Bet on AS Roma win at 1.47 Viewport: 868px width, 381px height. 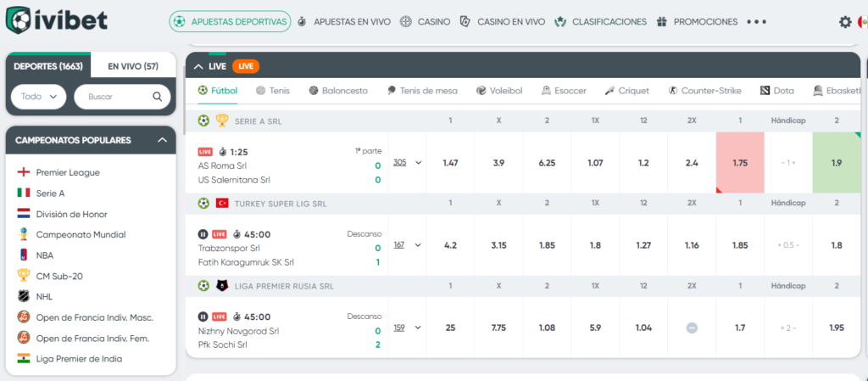(450, 163)
